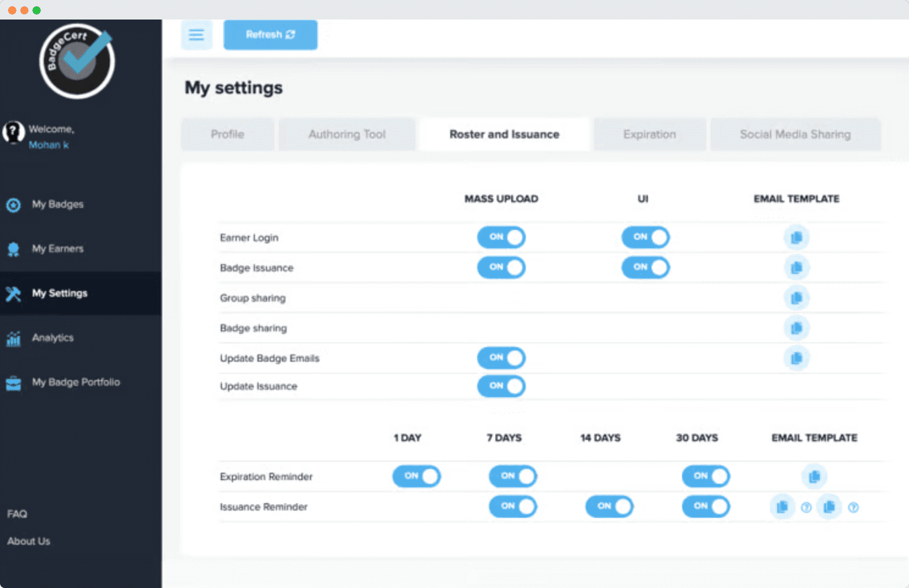Toggle Update Badge Emails mass upload off

501,358
